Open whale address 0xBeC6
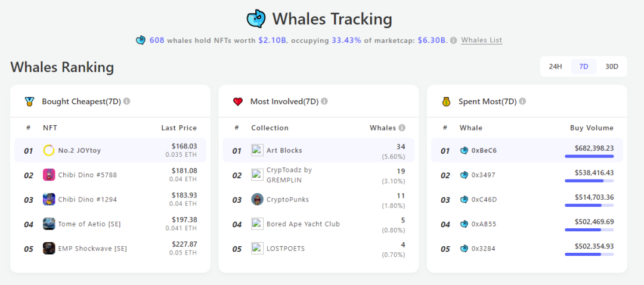 click(x=484, y=150)
